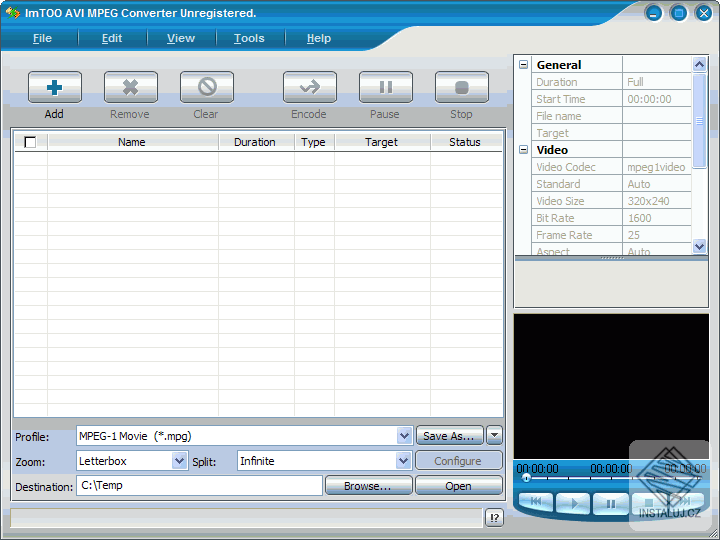Select the Start Time 00:00:00 value
Image resolution: width=720 pixels, height=540 pixels.
coord(657,99)
